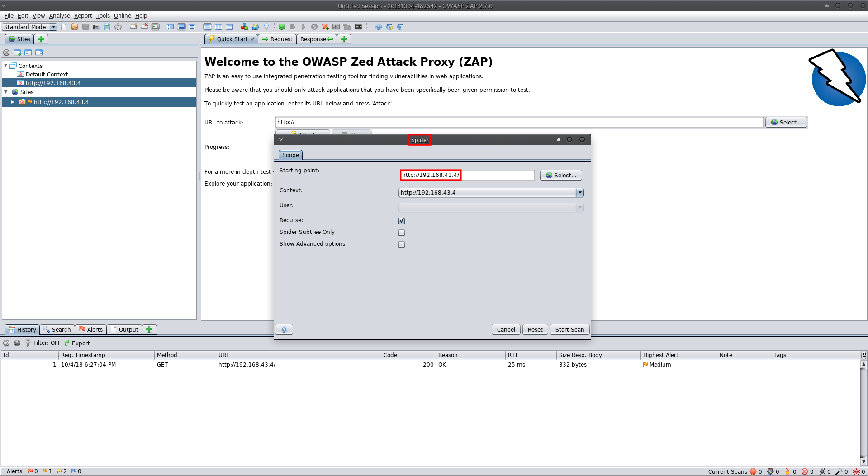Click the Open Session folder icon
The image size is (868, 476).
coord(75,27)
